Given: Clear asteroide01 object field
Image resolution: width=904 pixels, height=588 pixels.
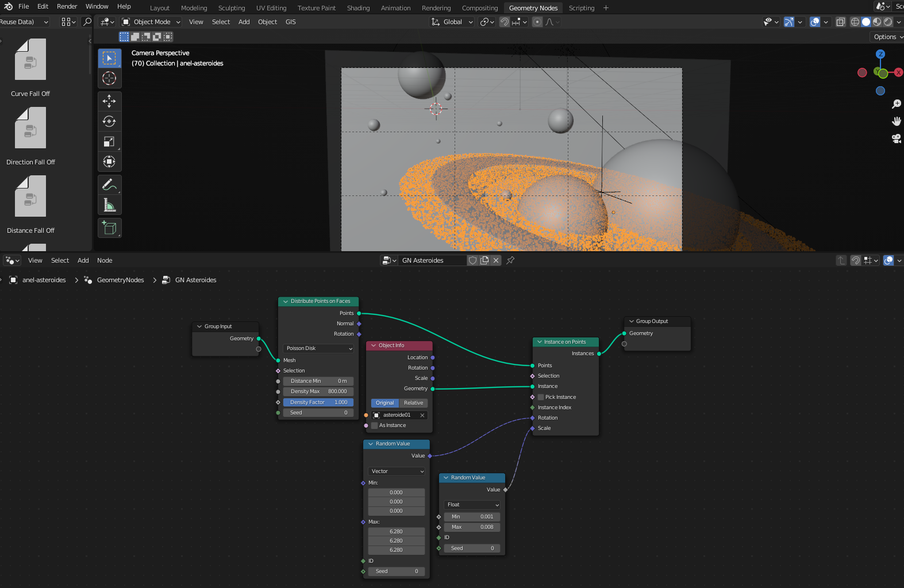Looking at the screenshot, I should (x=422, y=415).
